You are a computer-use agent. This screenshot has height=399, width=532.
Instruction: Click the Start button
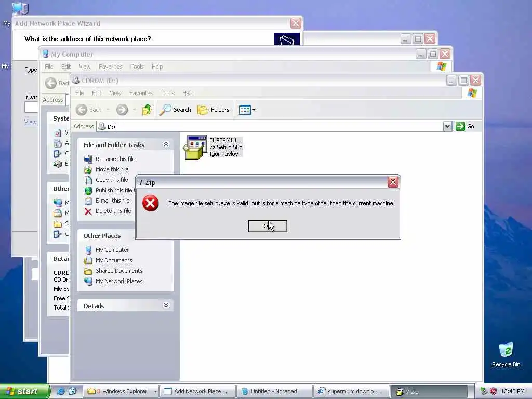[x=24, y=391]
